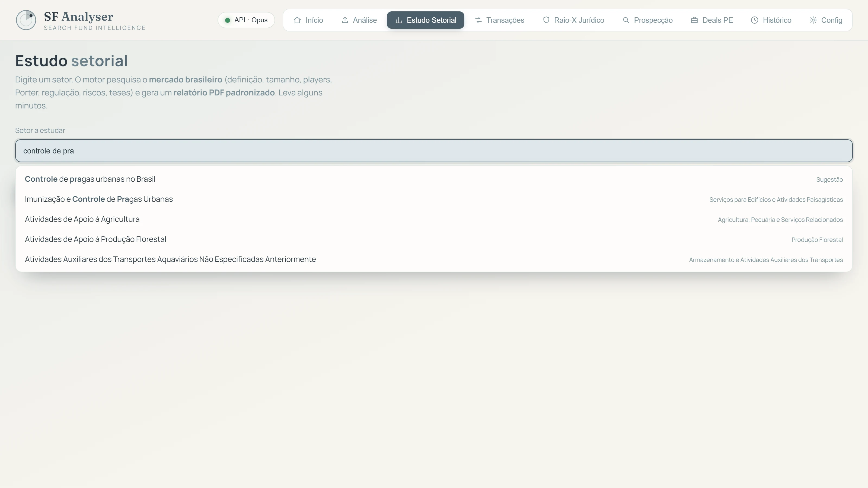Click the Estudo setorial page heading

[x=71, y=61]
